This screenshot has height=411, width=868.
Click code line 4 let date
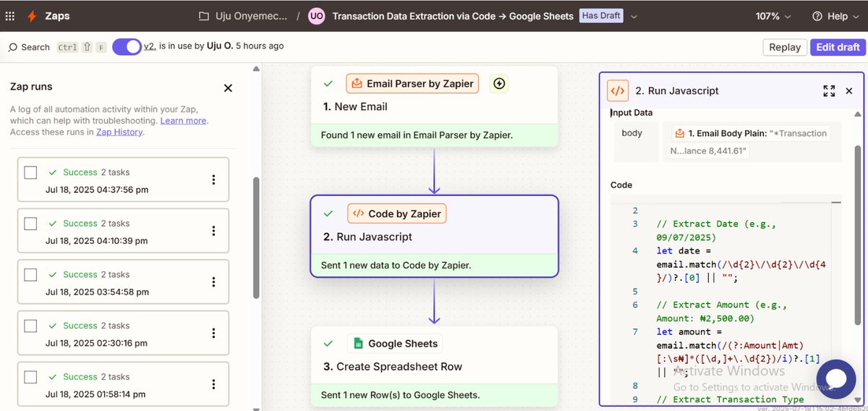(x=741, y=264)
